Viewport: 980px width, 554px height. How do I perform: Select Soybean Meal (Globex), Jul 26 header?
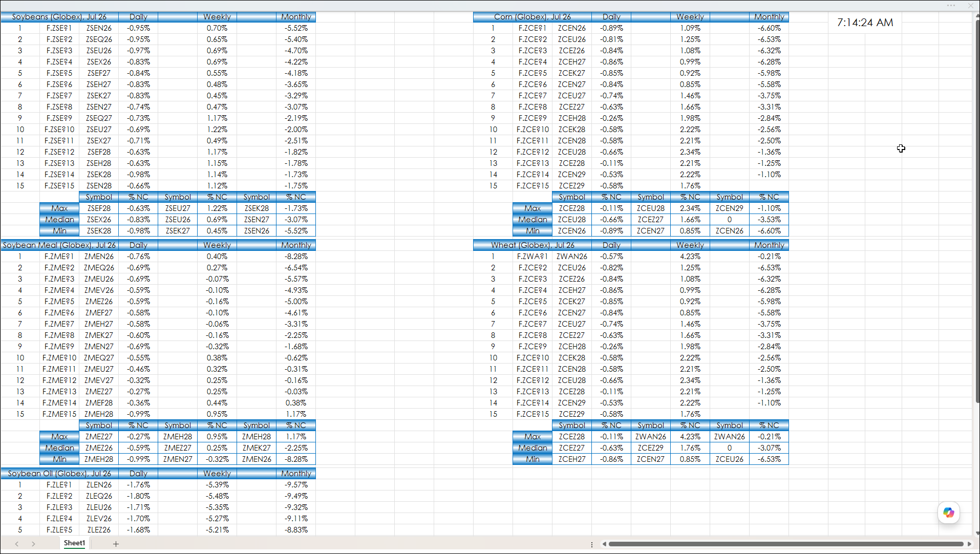point(59,245)
